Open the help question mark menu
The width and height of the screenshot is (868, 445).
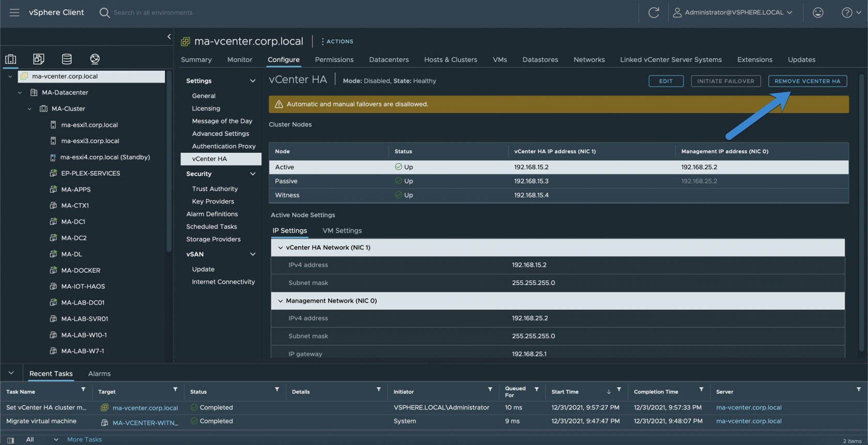(x=851, y=12)
